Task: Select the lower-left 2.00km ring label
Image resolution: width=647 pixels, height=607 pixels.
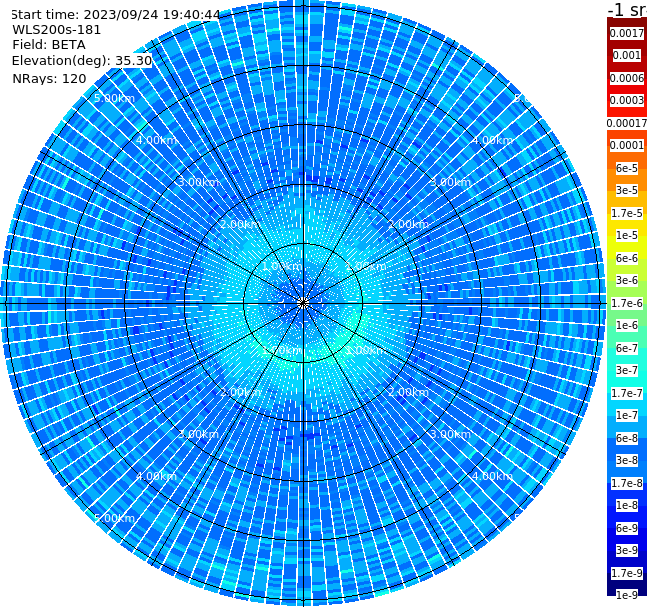Action: (240, 392)
